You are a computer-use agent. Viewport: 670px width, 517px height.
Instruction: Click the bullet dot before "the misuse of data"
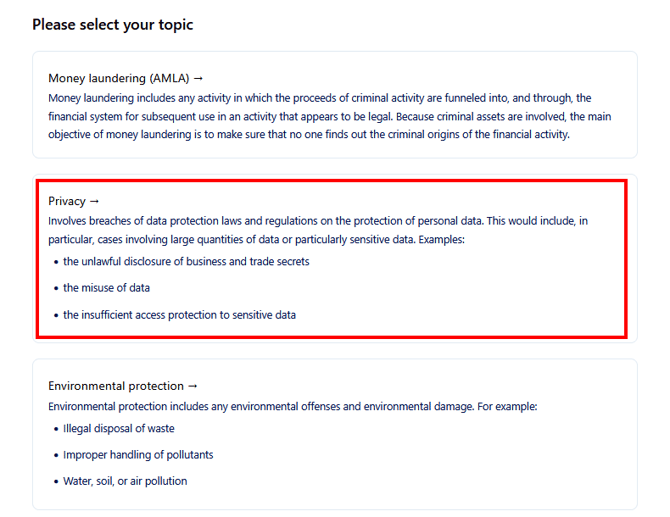tap(55, 288)
